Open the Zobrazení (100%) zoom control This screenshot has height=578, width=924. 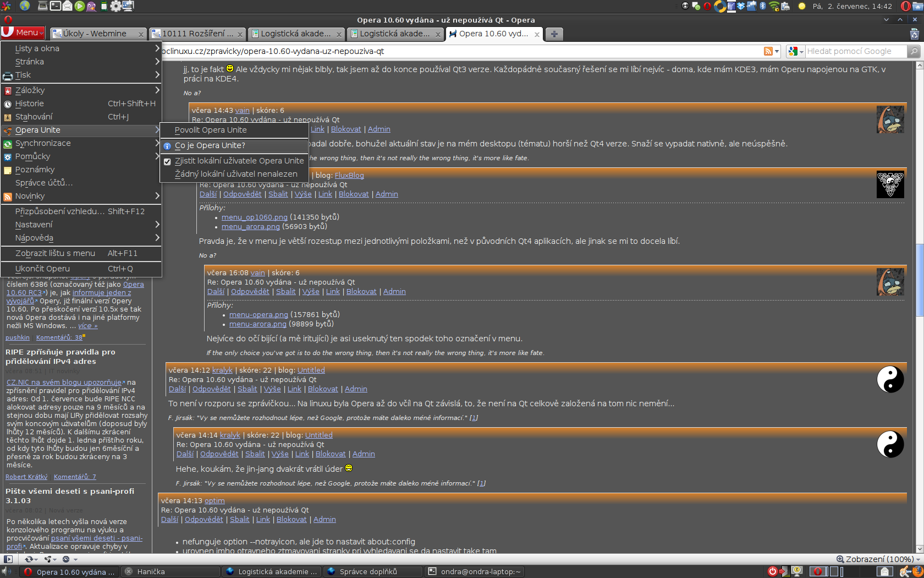coord(878,559)
